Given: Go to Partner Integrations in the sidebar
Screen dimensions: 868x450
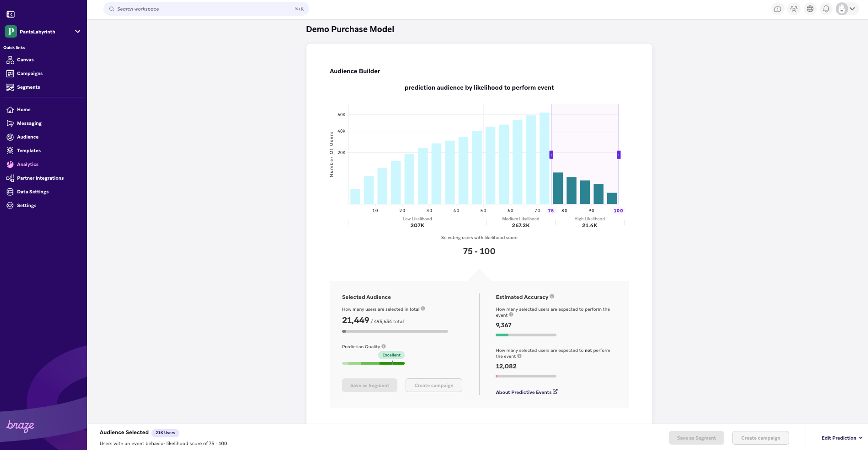Looking at the screenshot, I should (40, 178).
